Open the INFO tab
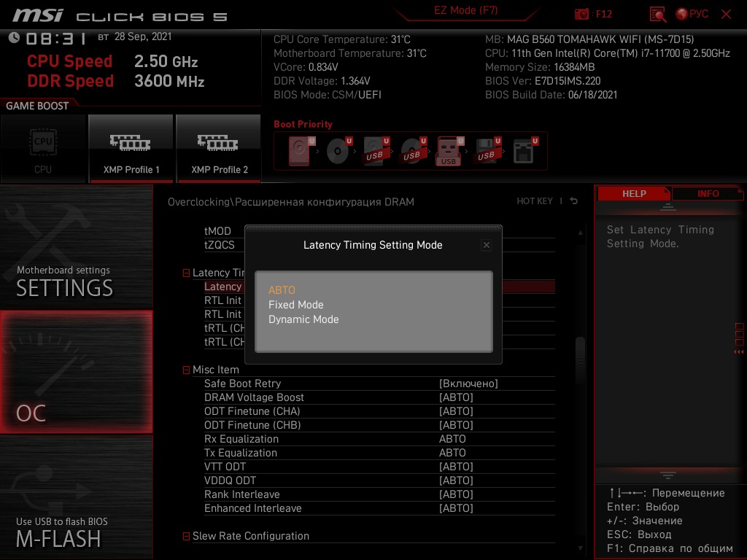747x560 pixels. 708,194
